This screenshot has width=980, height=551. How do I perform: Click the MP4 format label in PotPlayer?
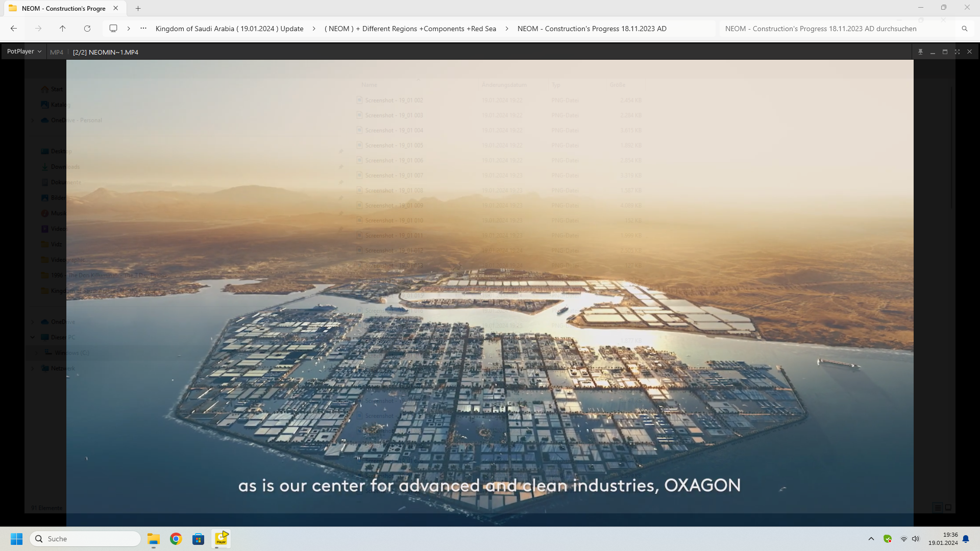coord(57,52)
